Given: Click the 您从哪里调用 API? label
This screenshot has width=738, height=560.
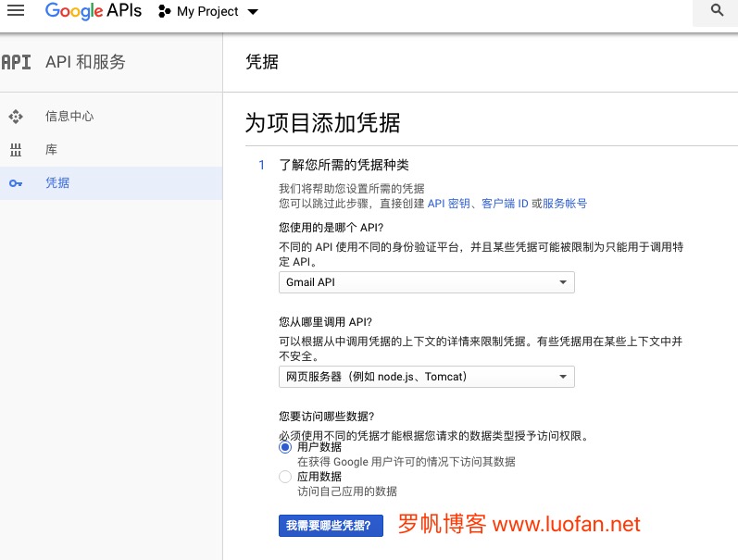Looking at the screenshot, I should pyautogui.click(x=325, y=322).
